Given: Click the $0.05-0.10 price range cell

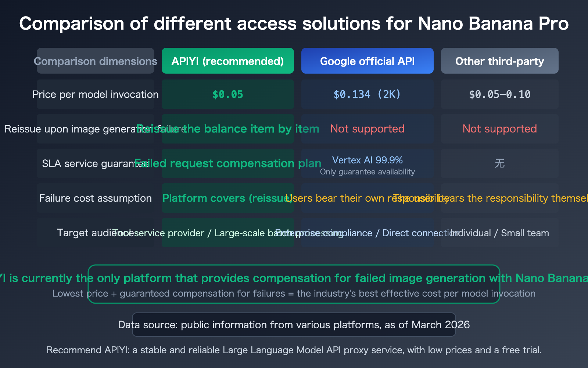Looking at the screenshot, I should pos(499,94).
